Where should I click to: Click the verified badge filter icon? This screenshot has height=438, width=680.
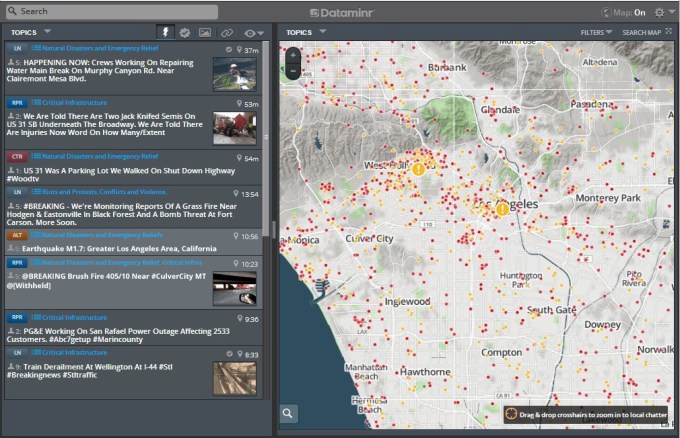(184, 33)
